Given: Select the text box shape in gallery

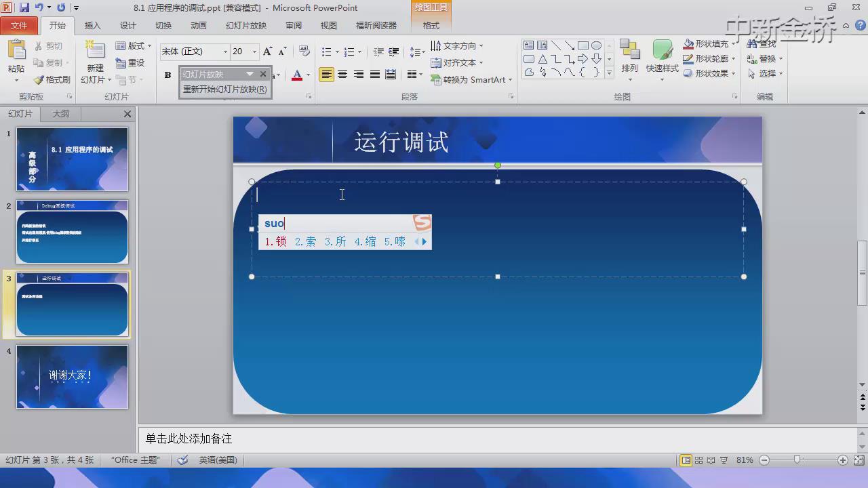Looking at the screenshot, I should click(528, 45).
